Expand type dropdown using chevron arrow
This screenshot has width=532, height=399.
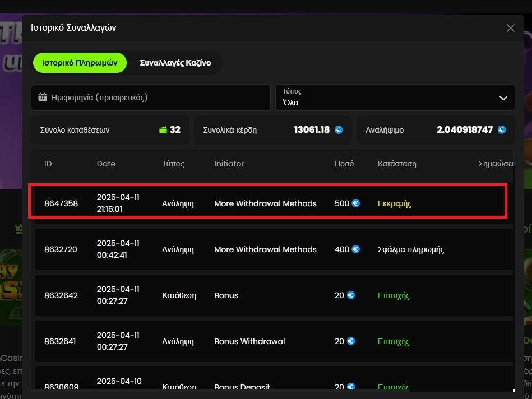point(503,98)
